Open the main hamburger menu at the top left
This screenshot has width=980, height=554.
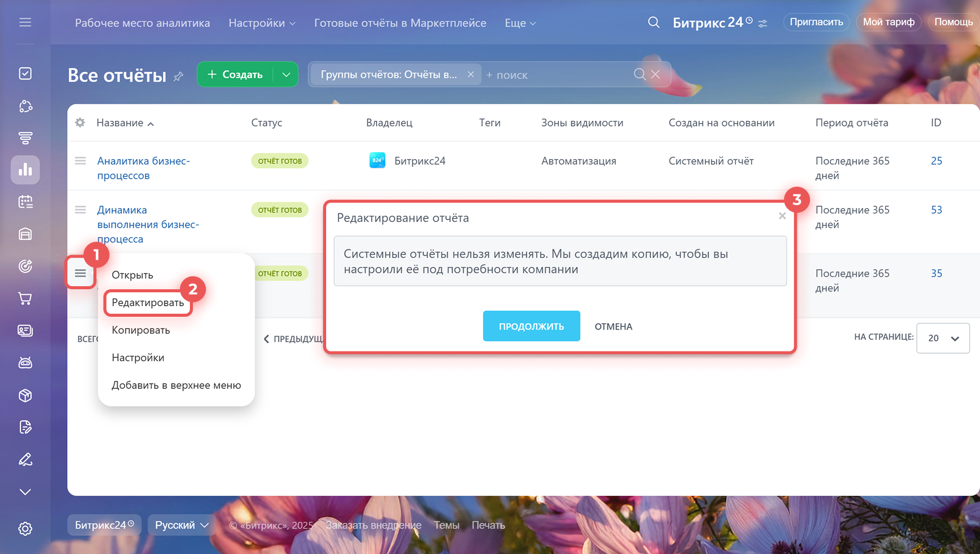click(x=25, y=22)
